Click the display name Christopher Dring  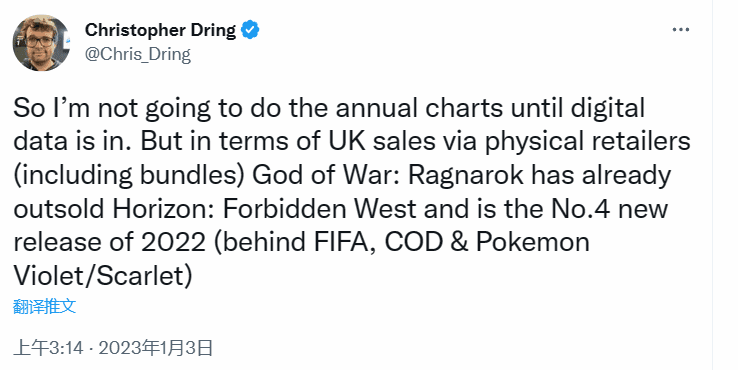pyautogui.click(x=160, y=30)
